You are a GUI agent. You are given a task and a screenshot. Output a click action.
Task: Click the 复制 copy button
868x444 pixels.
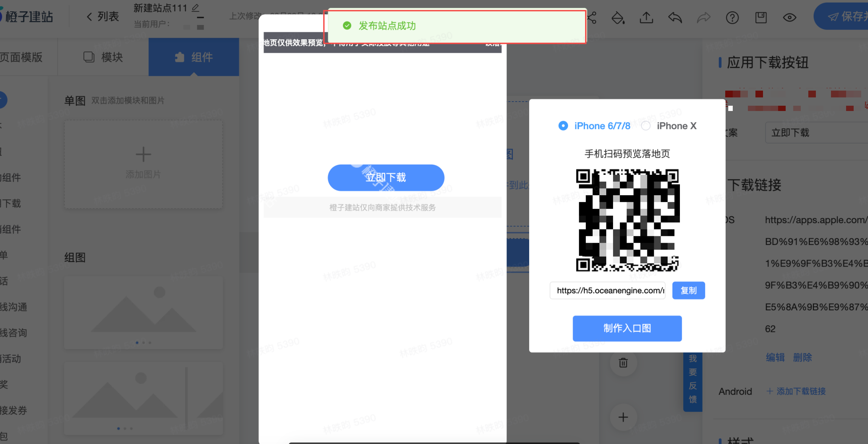point(688,290)
